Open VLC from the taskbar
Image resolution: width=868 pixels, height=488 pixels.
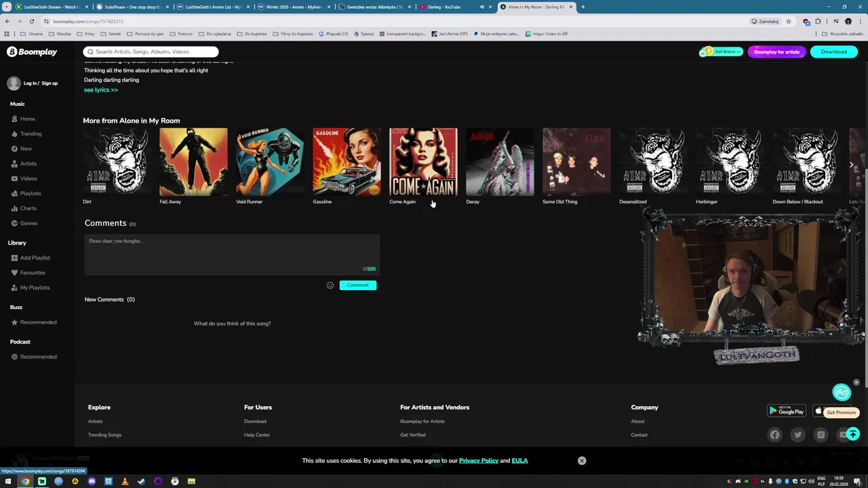click(125, 481)
